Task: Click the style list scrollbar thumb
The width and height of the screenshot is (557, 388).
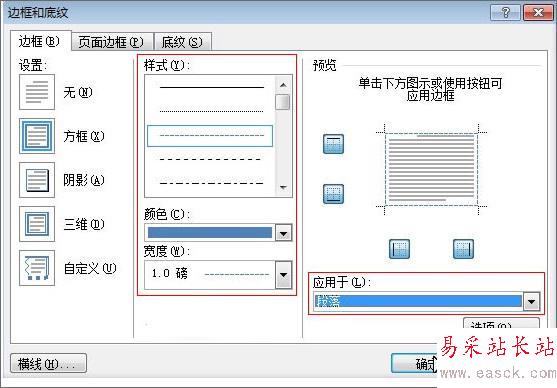Action: click(283, 102)
